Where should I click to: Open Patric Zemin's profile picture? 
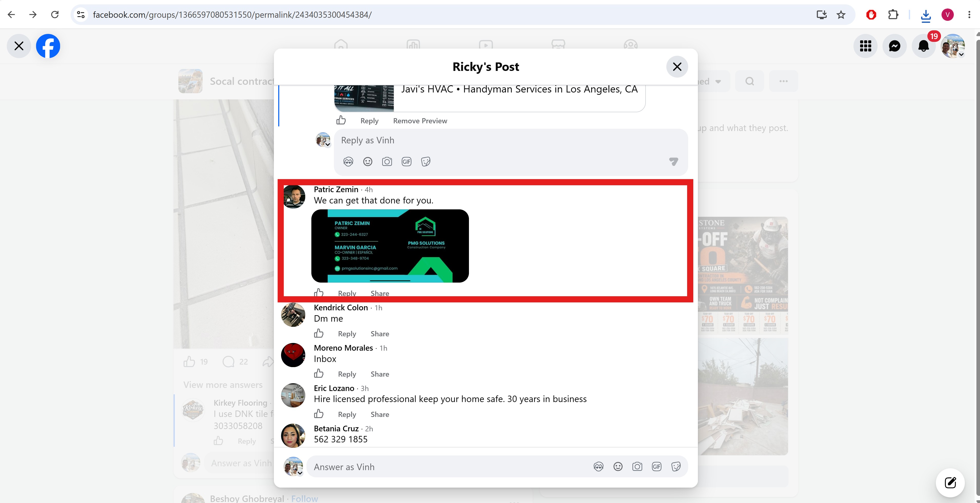tap(294, 197)
